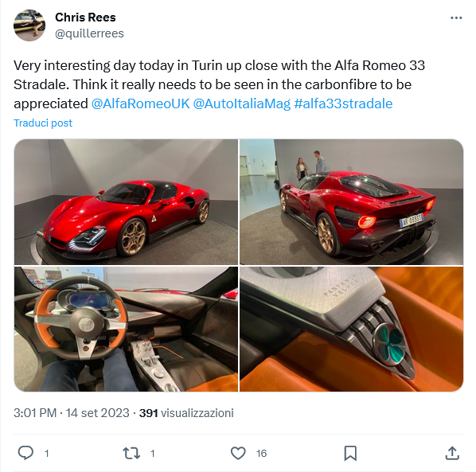Open the @AlfaRomeoUK mention
476x472 pixels.
click(141, 103)
